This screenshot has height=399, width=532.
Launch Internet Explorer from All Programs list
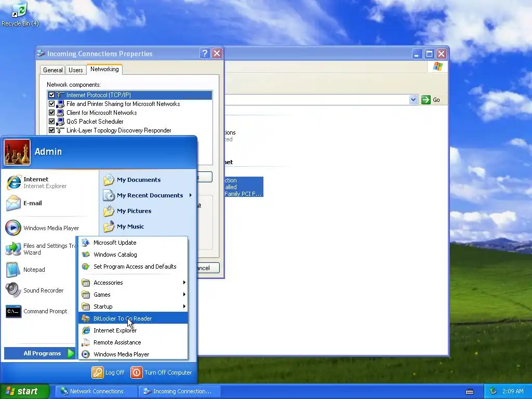133,330
